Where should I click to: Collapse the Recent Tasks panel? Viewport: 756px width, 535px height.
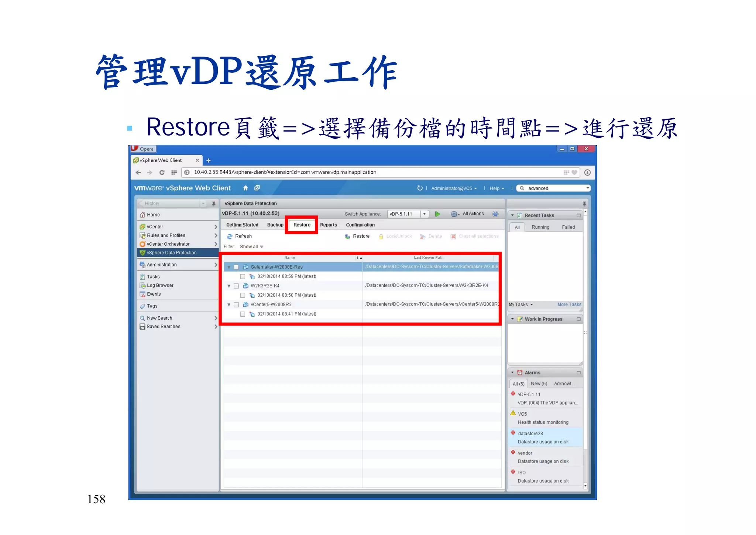(512, 215)
